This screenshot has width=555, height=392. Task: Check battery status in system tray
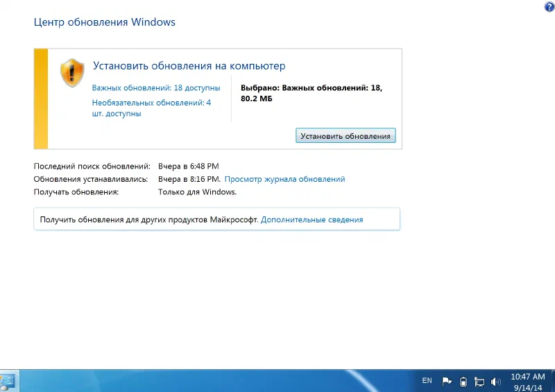click(x=463, y=381)
